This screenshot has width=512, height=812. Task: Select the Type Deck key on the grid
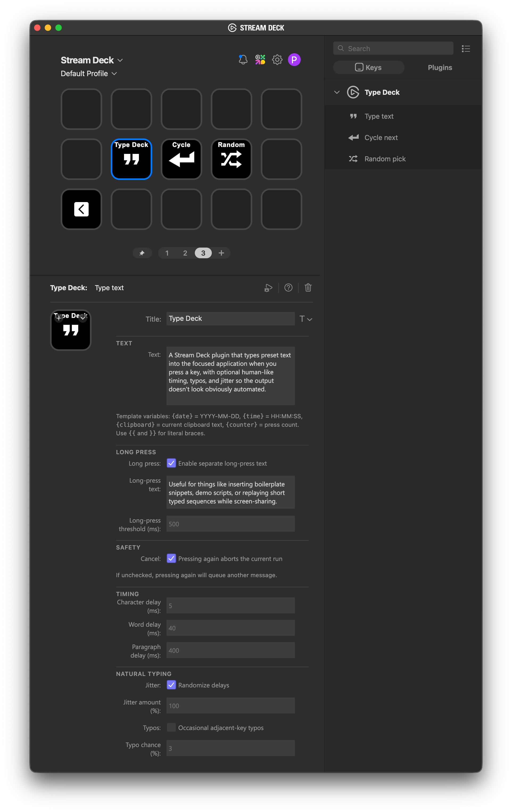pos(131,159)
